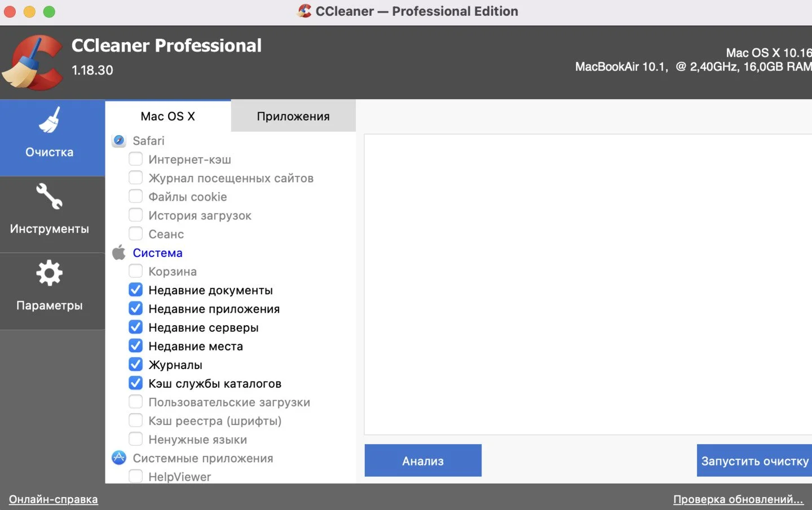Check Пользовательские загрузки

click(x=135, y=402)
